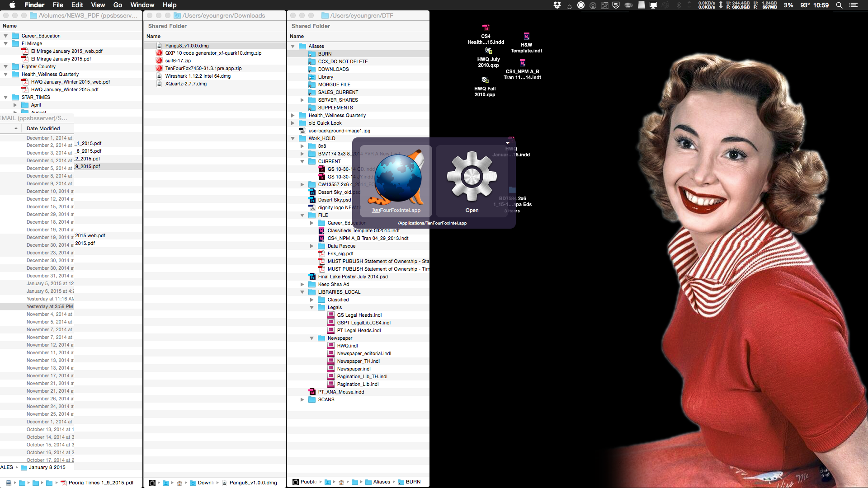868x488 pixels.
Task: Open Spotlight search from the menu bar
Action: (839, 5)
